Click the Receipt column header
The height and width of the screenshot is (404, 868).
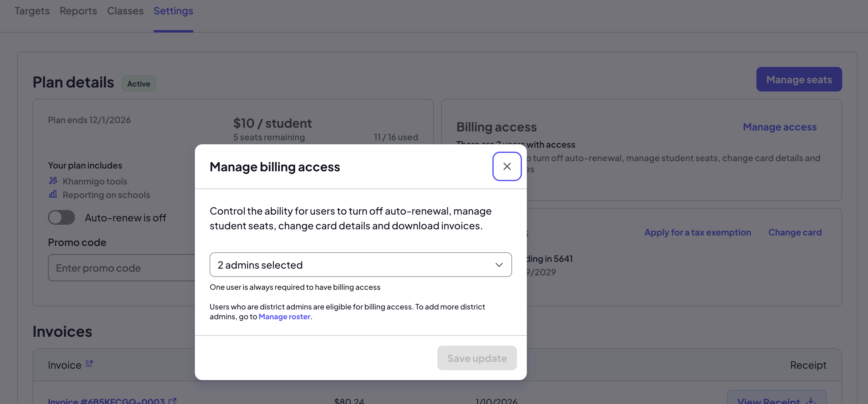[x=808, y=365]
